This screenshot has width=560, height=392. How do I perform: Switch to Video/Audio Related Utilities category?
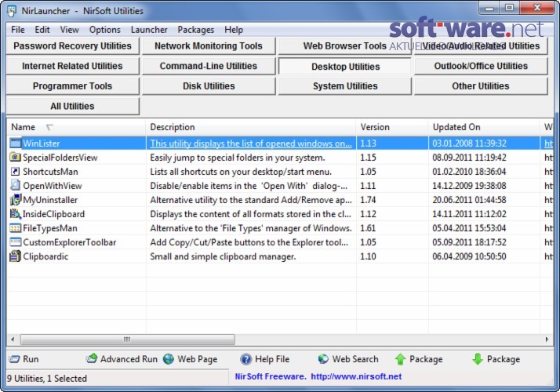click(x=481, y=46)
